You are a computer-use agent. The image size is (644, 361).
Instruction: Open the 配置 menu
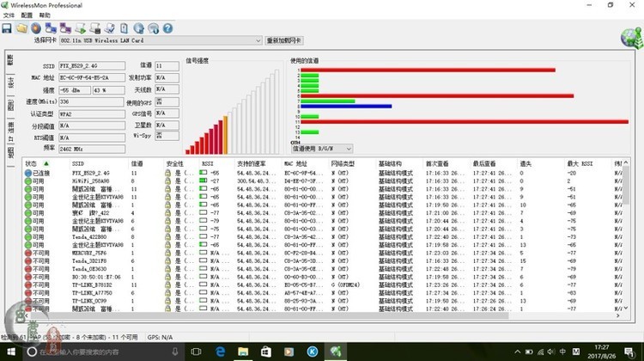point(27,15)
